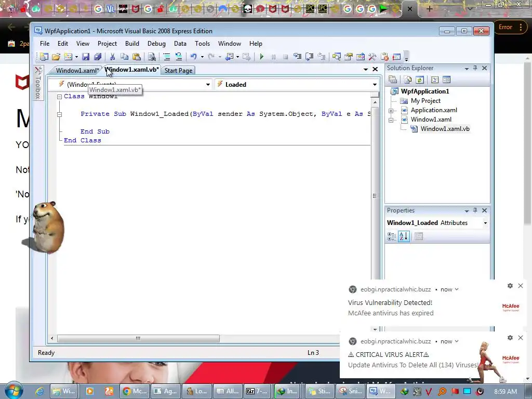Click the Add New Item toolbar icon

(68, 57)
